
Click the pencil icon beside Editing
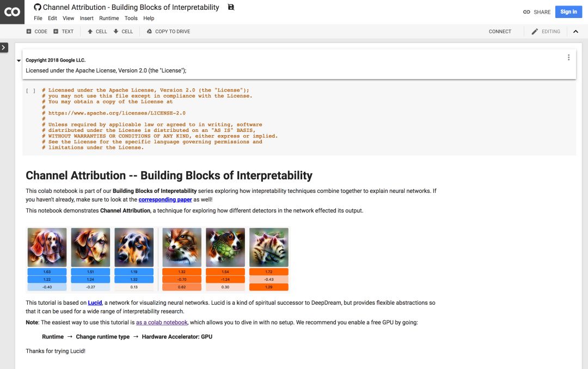pos(535,32)
